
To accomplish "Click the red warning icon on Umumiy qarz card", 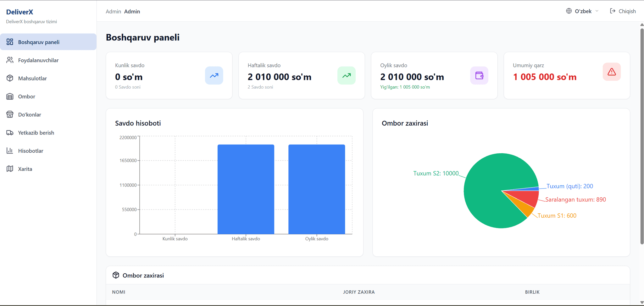I will [611, 72].
